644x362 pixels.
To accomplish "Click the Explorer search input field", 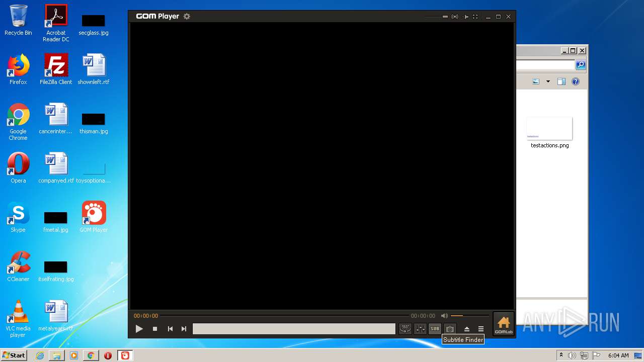I will (545, 65).
